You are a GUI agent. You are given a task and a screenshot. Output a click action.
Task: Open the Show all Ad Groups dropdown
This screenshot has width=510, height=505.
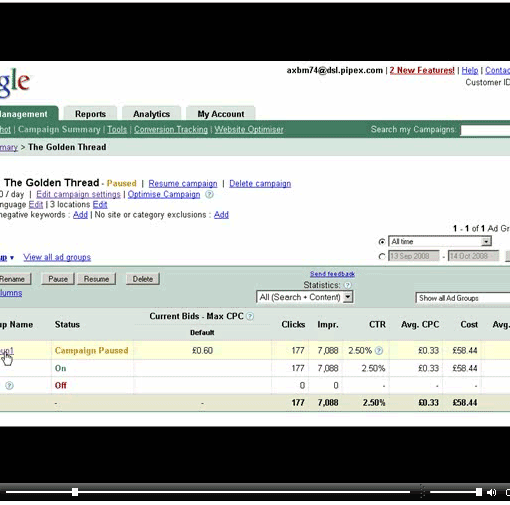[463, 298]
